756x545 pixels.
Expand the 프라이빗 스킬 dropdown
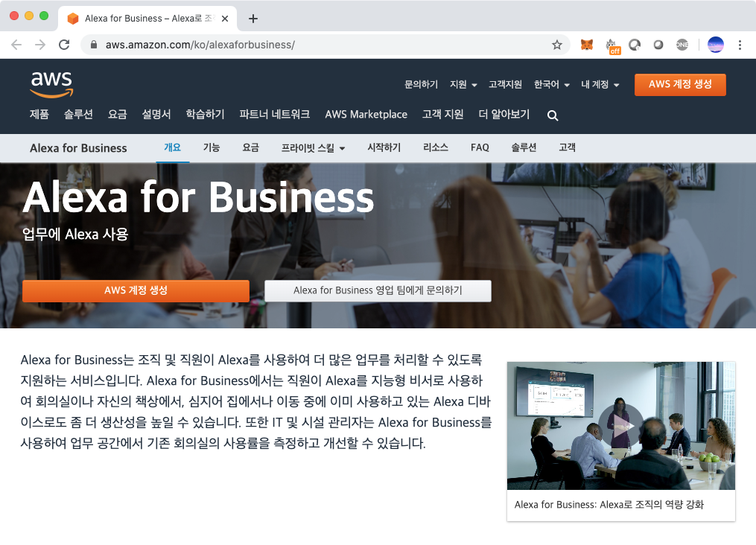pos(313,148)
